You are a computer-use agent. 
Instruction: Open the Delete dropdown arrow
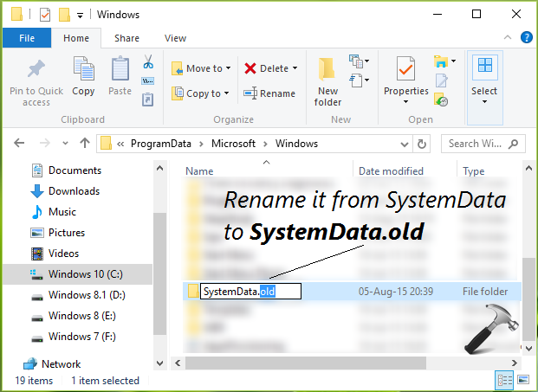tap(295, 68)
